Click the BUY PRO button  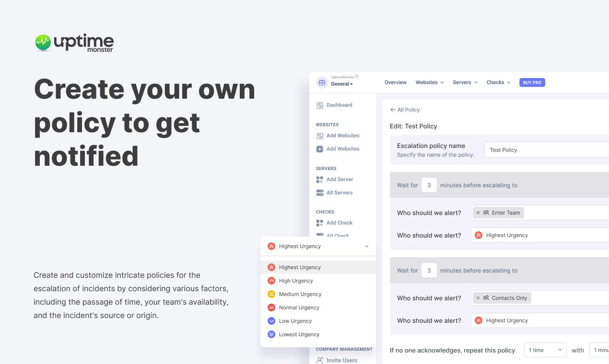coord(532,82)
